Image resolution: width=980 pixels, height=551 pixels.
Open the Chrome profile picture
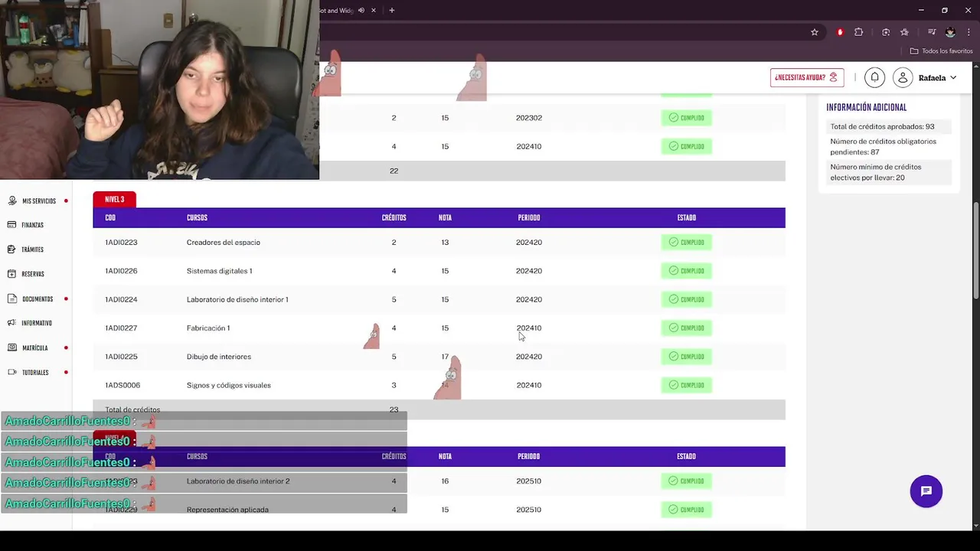(x=950, y=32)
